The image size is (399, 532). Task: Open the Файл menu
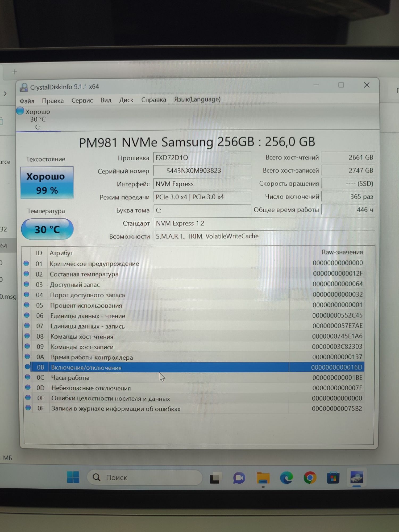coord(27,101)
